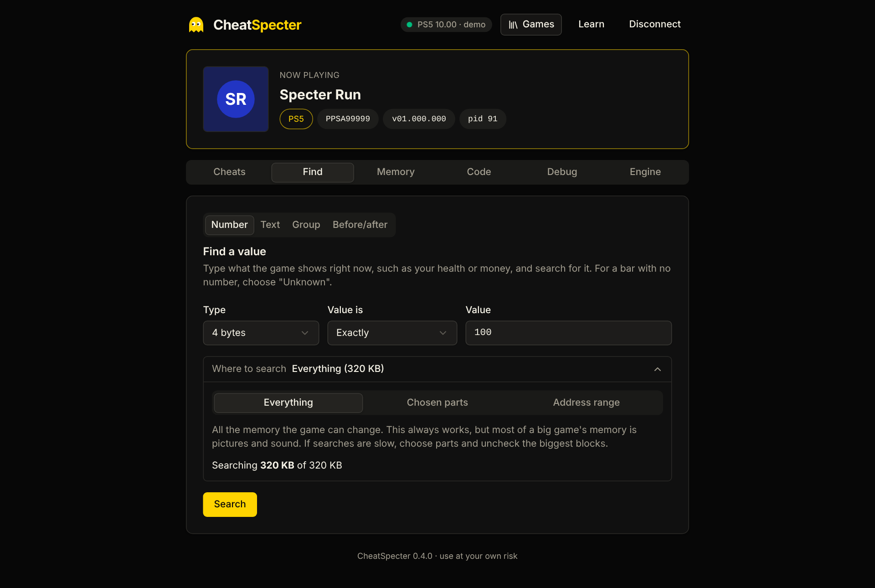
Task: Switch to the Debug tab
Action: coord(562,172)
